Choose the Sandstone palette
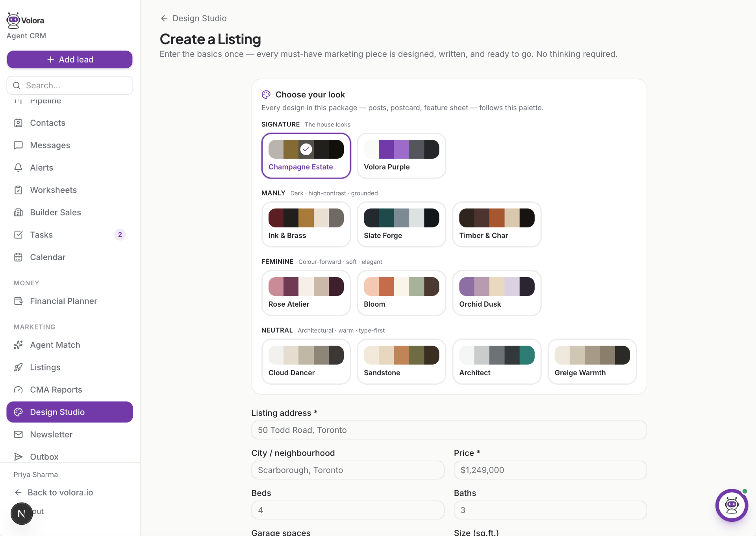Image resolution: width=756 pixels, height=536 pixels. 401,362
